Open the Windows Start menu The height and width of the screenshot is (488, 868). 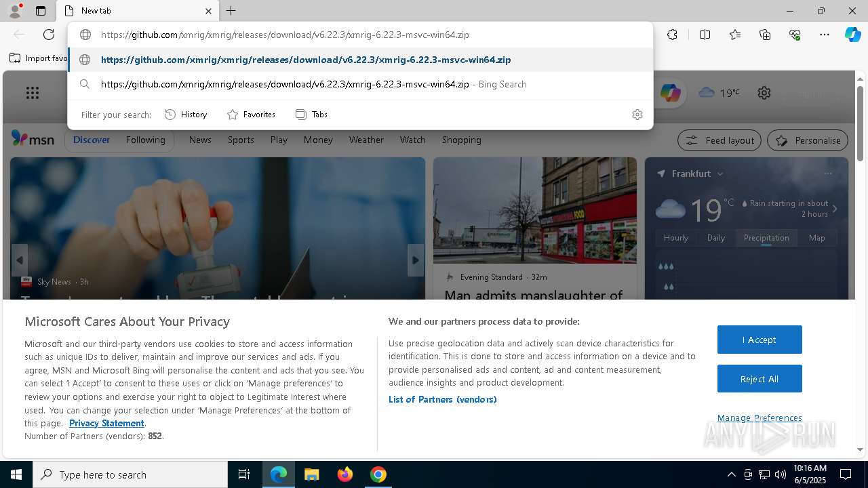pos(16,474)
